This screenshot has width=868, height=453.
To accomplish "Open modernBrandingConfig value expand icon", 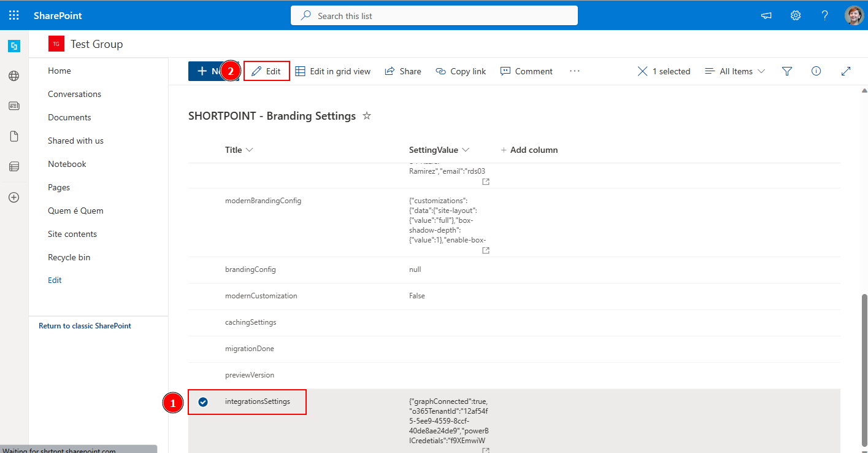I will [x=486, y=250].
